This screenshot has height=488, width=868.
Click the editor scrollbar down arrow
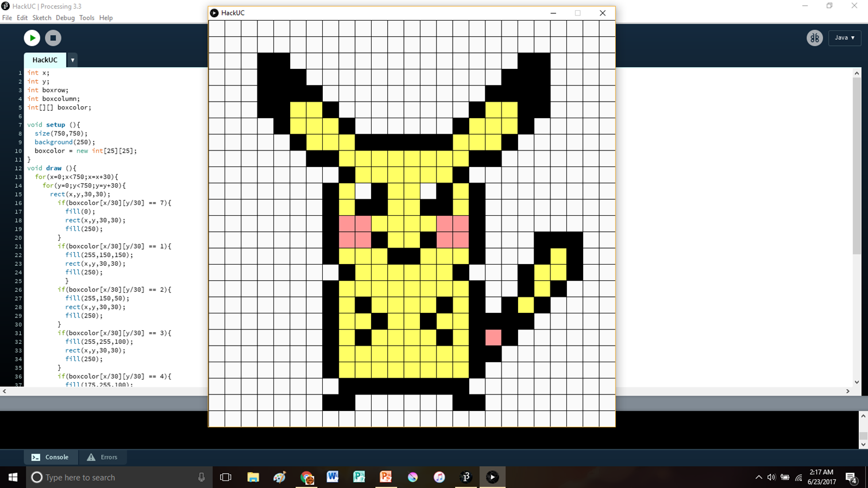(857, 382)
